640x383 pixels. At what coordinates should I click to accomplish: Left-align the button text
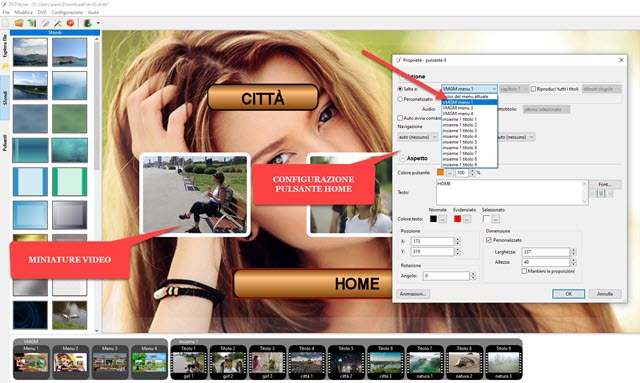(593, 194)
